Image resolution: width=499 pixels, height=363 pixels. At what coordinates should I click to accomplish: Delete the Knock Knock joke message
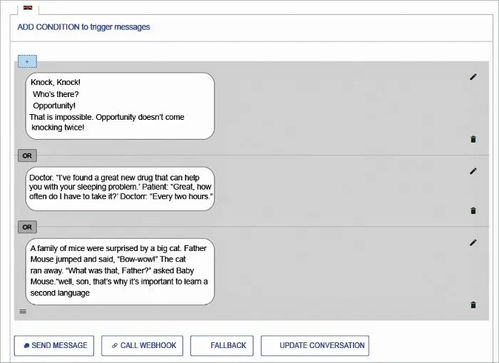tap(473, 139)
